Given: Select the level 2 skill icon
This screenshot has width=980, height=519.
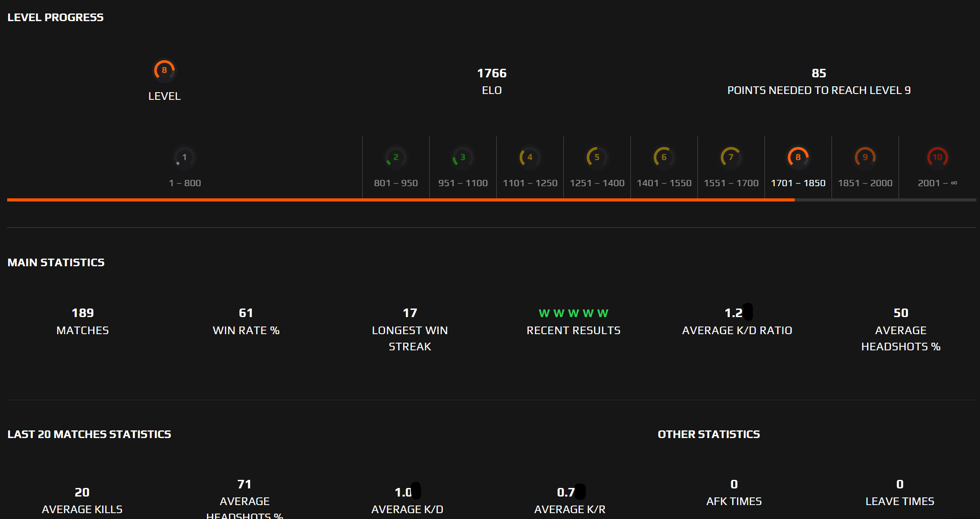Looking at the screenshot, I should click(x=396, y=157).
